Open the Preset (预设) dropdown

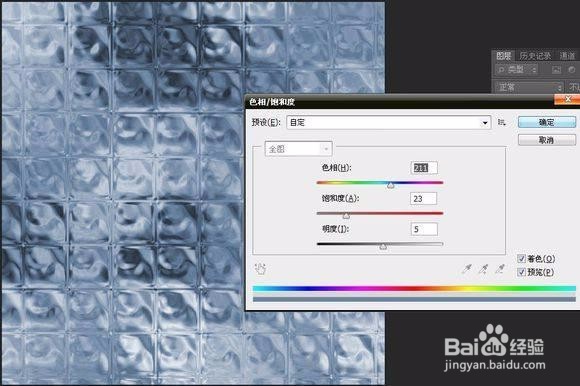coord(389,122)
